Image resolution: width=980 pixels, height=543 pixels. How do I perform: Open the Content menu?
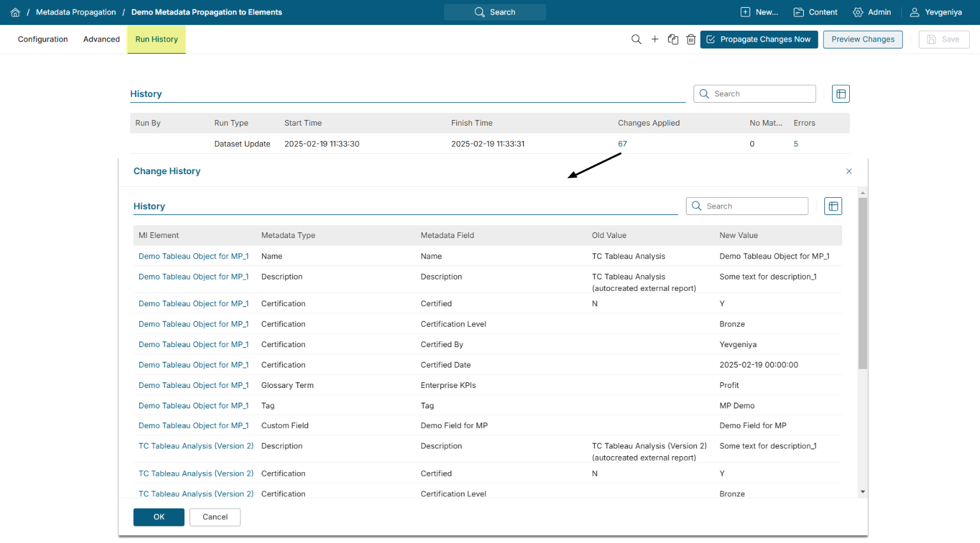815,12
